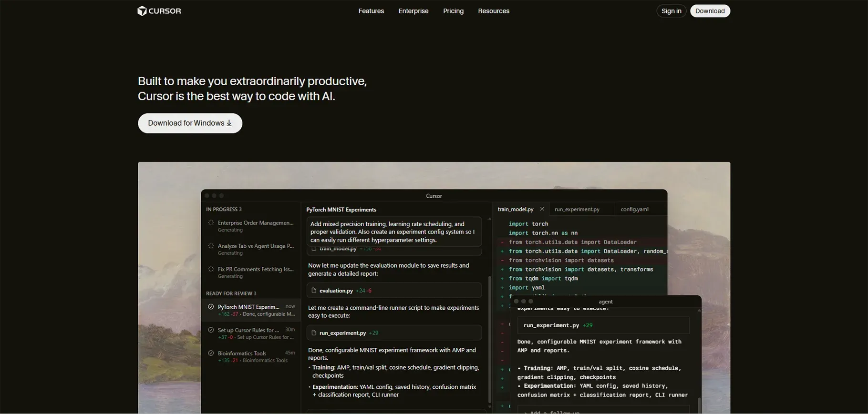Click the download arrow icon beside Windows
The image size is (868, 414).
pyautogui.click(x=229, y=123)
